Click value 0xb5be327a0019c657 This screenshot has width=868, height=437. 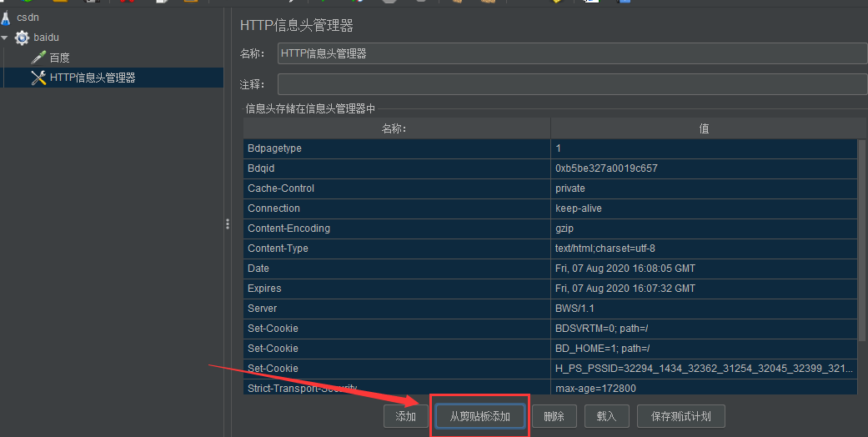(x=704, y=168)
